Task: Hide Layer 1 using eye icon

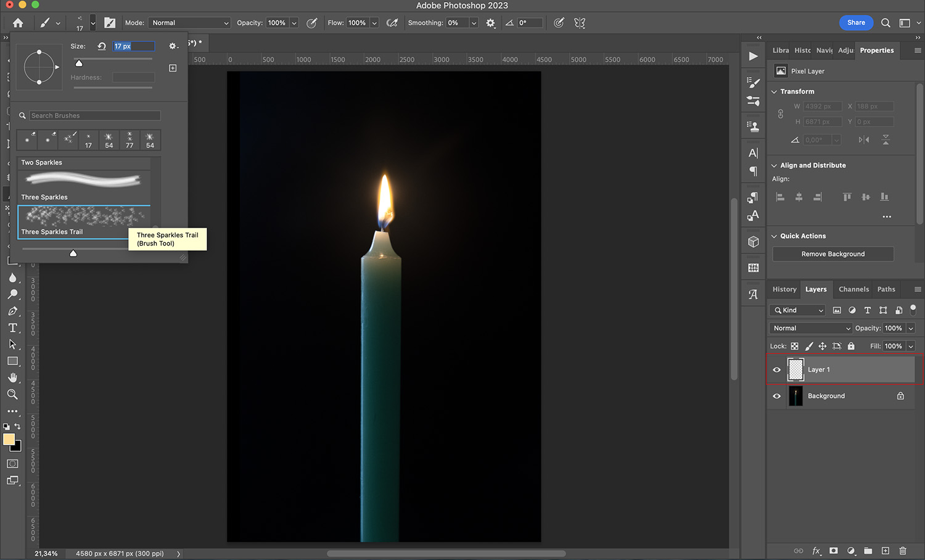Action: [777, 370]
